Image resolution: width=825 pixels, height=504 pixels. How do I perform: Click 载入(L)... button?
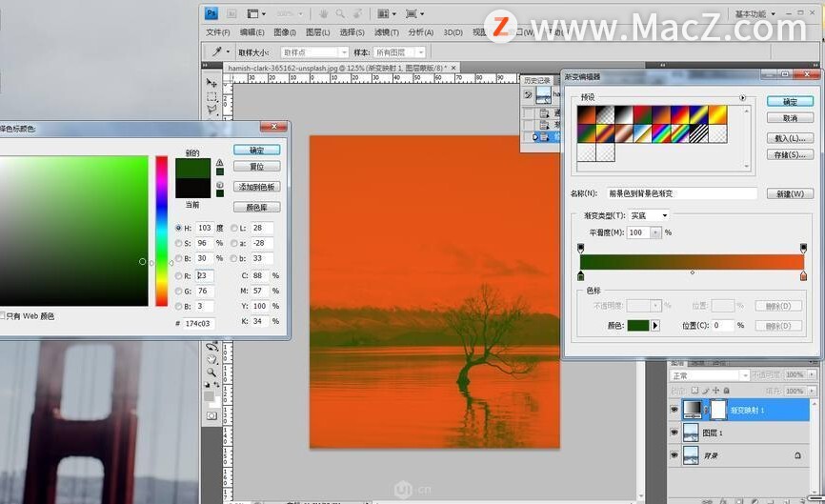[x=790, y=138]
